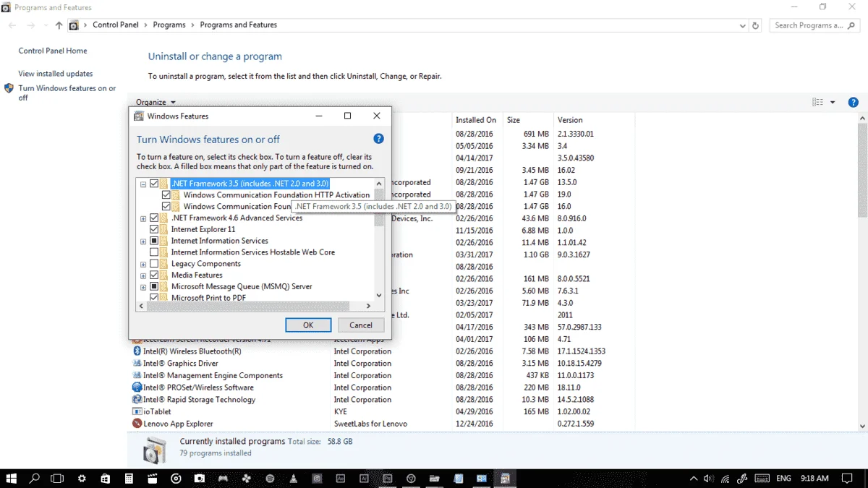Click Turn Windows features on or off link
The image size is (868, 488).
click(x=67, y=93)
